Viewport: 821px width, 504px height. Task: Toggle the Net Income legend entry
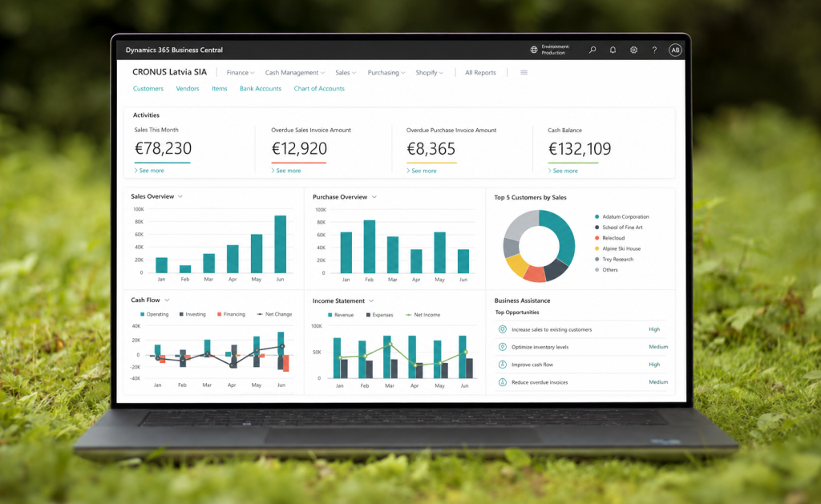coord(423,315)
